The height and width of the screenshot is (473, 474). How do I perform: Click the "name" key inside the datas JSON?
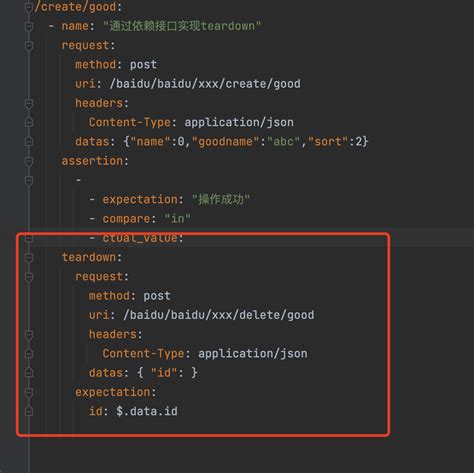tap(150, 142)
